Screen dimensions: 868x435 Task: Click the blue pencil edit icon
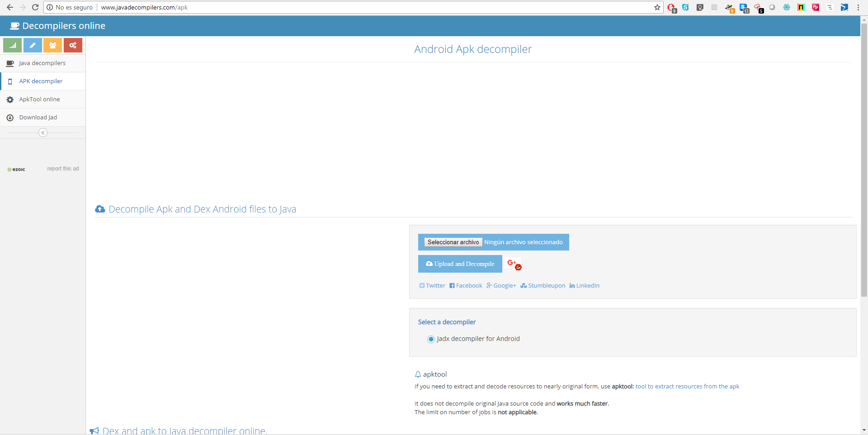[33, 45]
